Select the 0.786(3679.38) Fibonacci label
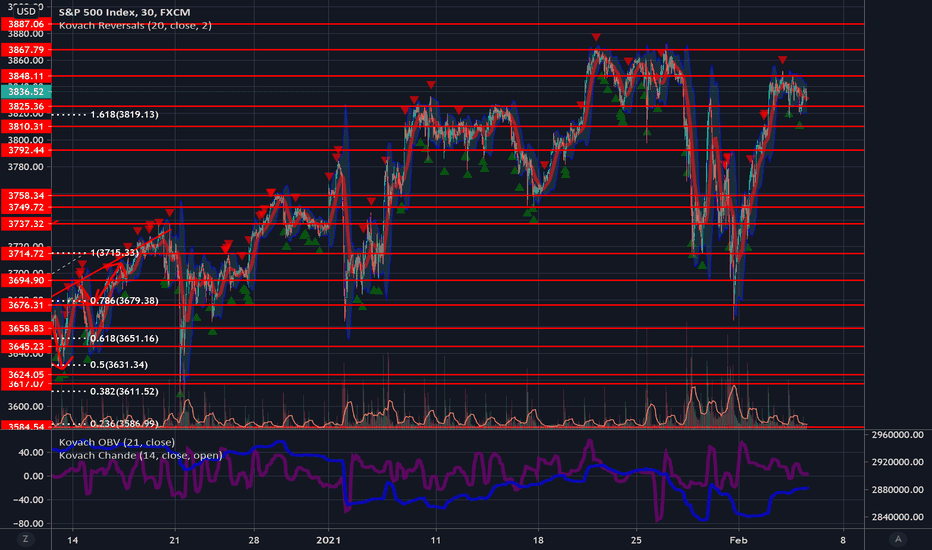Image resolution: width=932 pixels, height=550 pixels. 124,300
